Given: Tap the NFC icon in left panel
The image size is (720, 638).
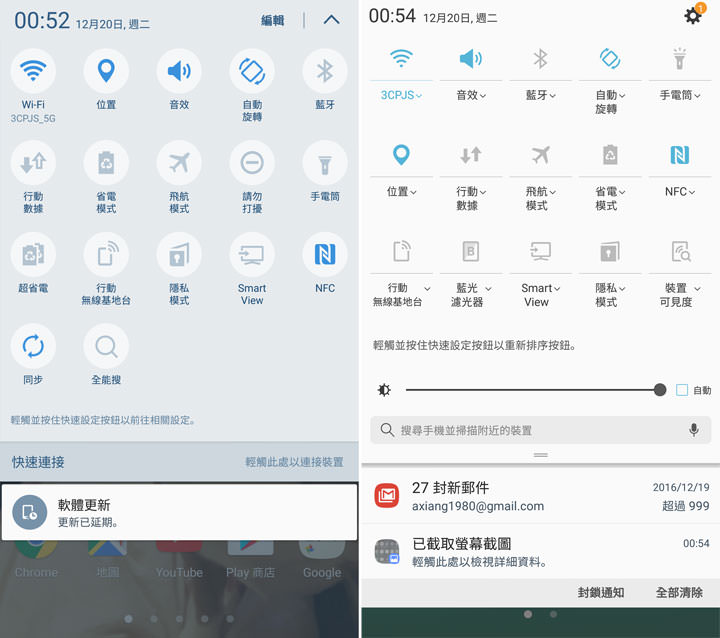Looking at the screenshot, I should [x=325, y=254].
